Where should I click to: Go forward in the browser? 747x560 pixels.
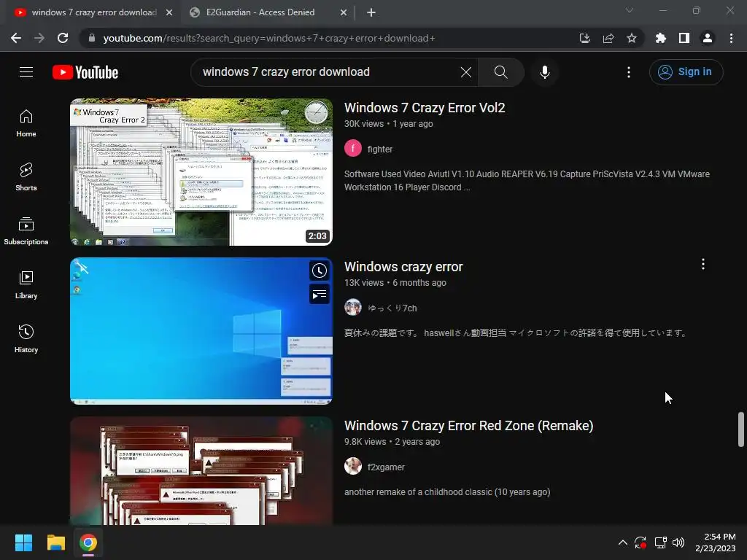tap(39, 38)
